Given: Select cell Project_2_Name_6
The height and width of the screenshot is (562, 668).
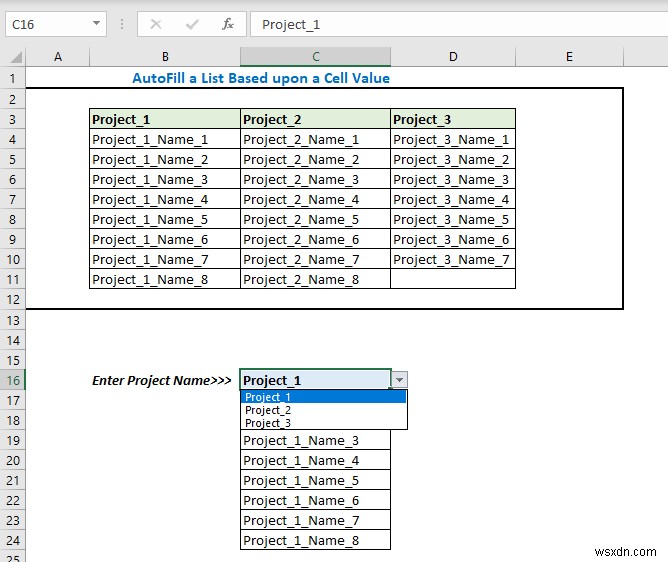Looking at the screenshot, I should 315,239.
